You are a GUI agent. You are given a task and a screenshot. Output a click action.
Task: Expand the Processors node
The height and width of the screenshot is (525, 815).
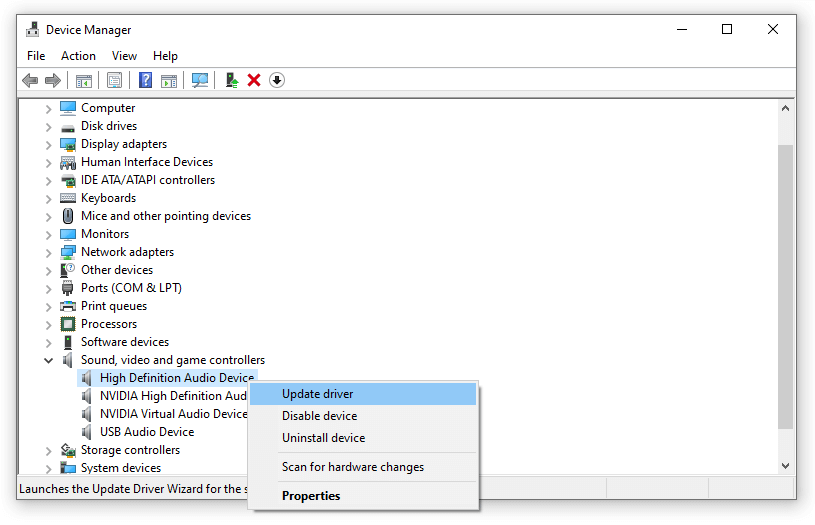point(48,325)
